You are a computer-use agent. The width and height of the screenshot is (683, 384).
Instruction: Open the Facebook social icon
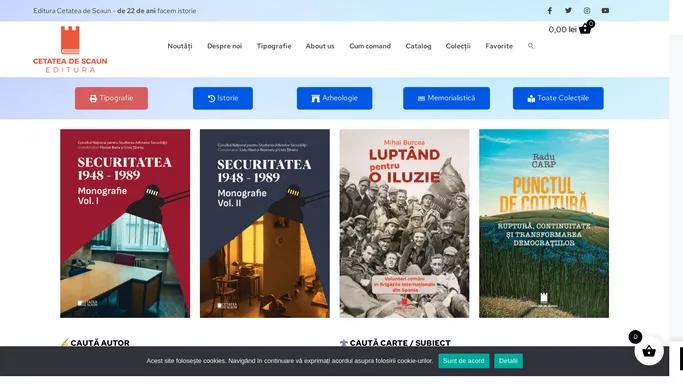coord(550,10)
